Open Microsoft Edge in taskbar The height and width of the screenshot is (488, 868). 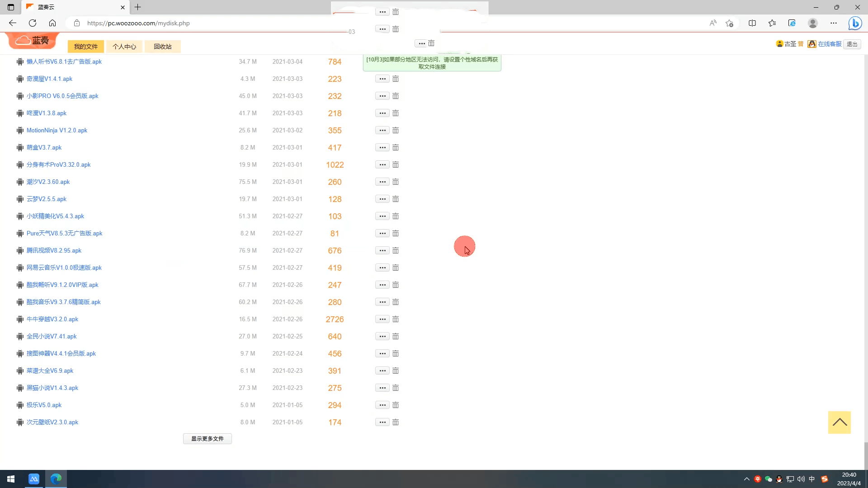(56, 479)
